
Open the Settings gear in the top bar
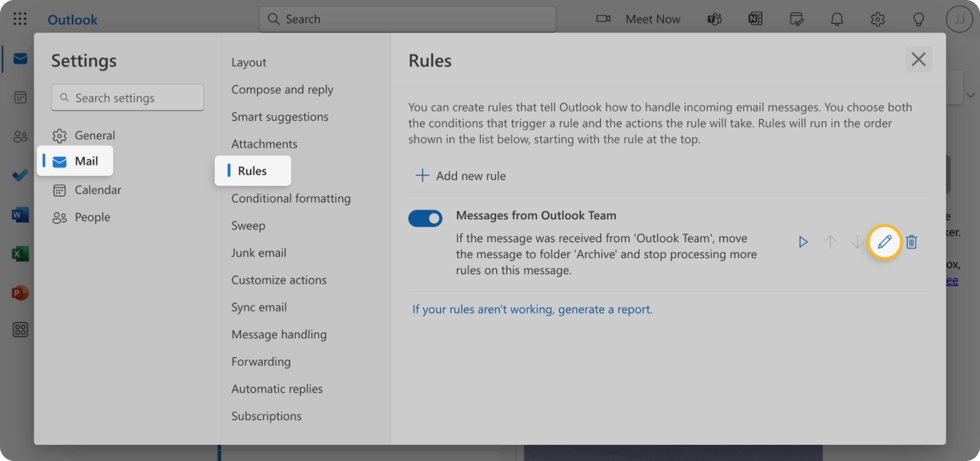[878, 19]
